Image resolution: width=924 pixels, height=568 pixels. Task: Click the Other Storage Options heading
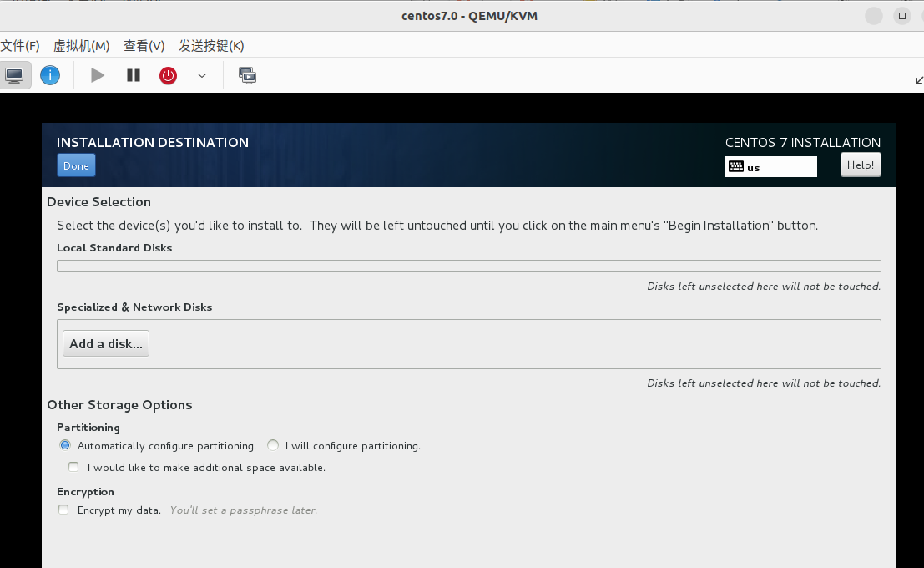pyautogui.click(x=119, y=404)
